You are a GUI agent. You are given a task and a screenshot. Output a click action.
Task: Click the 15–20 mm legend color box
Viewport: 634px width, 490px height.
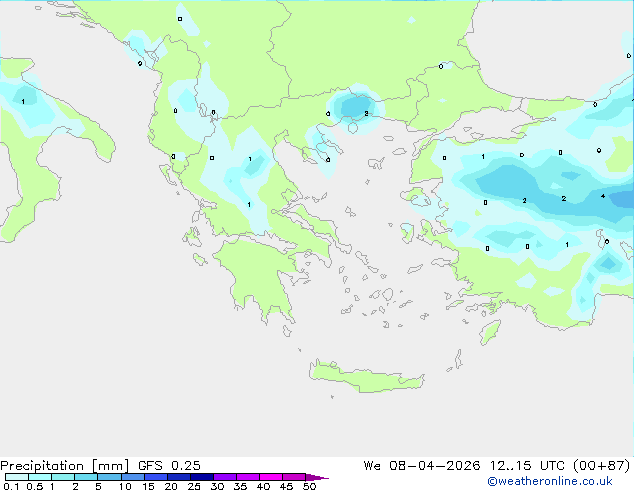pos(155,477)
